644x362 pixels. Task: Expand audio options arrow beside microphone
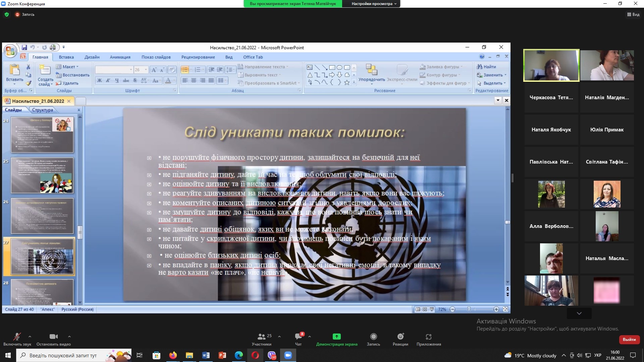point(30,336)
